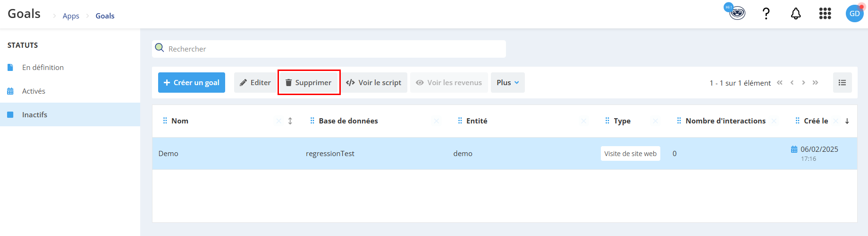Open the GD user avatar menu
The image size is (868, 236).
pyautogui.click(x=854, y=13)
